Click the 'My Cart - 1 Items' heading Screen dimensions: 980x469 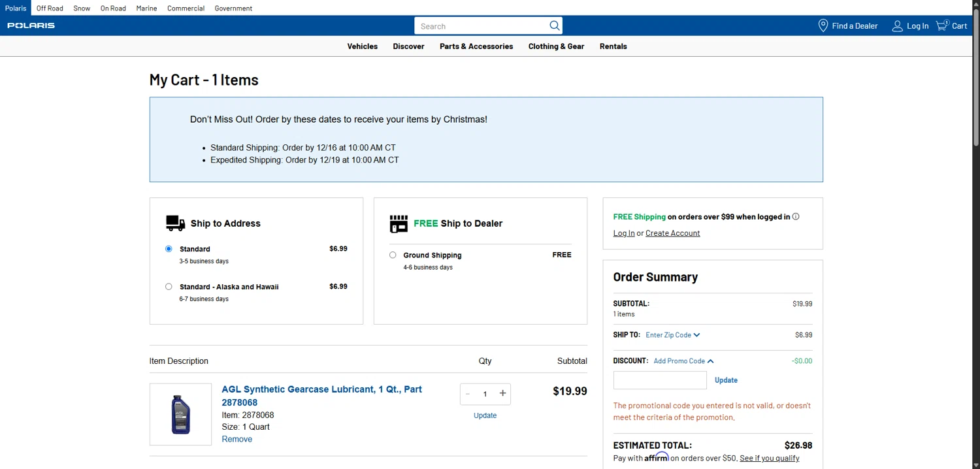pyautogui.click(x=204, y=80)
